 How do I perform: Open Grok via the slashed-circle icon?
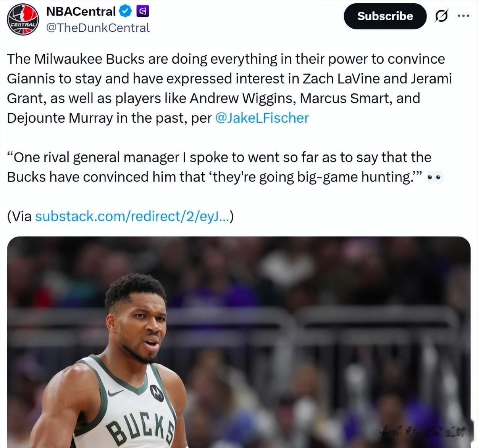click(441, 16)
